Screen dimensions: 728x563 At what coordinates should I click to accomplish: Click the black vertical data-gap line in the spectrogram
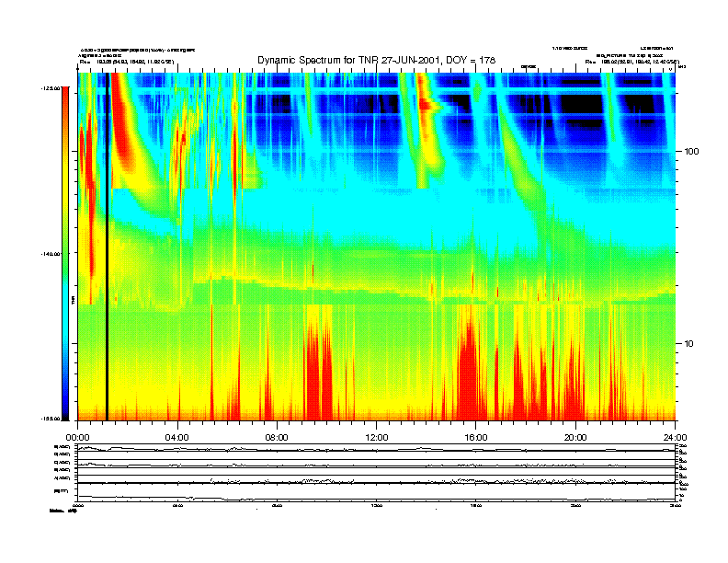(107, 247)
